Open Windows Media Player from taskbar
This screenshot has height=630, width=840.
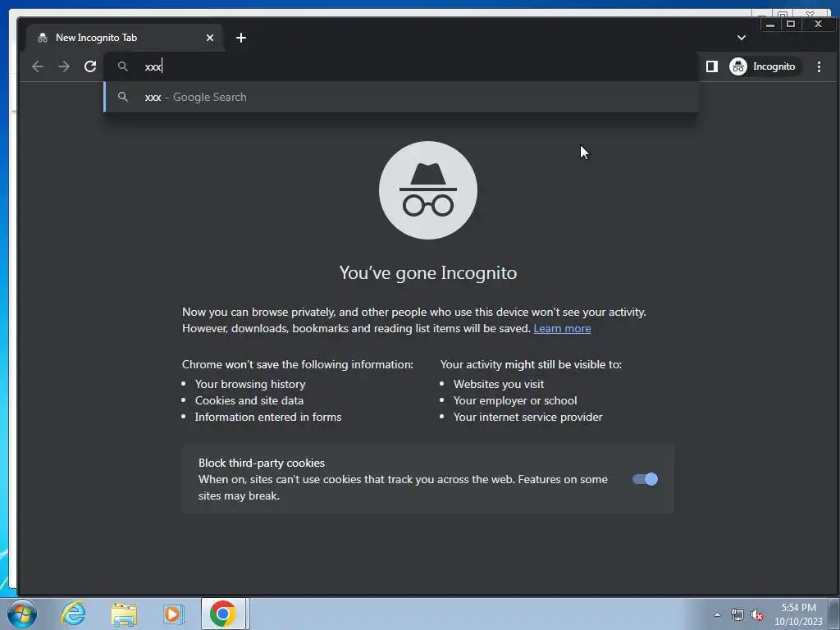point(173,614)
